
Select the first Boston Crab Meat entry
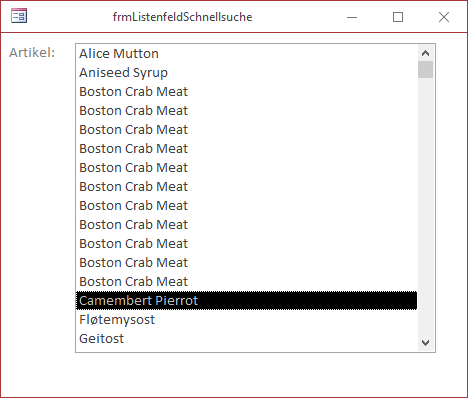click(x=246, y=92)
